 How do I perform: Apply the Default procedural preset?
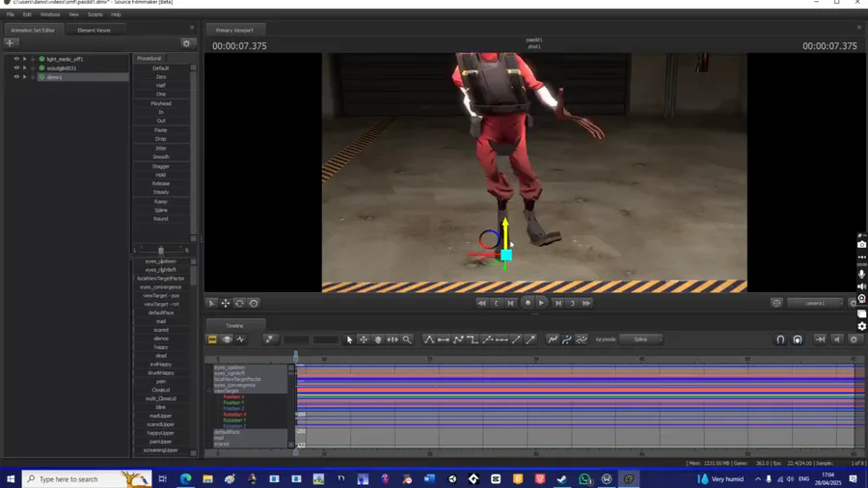[x=160, y=68]
